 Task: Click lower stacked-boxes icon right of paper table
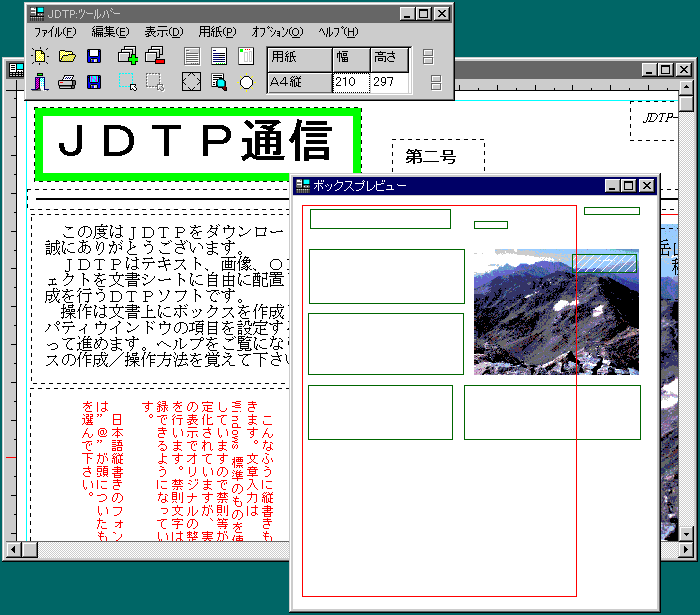coord(436,83)
